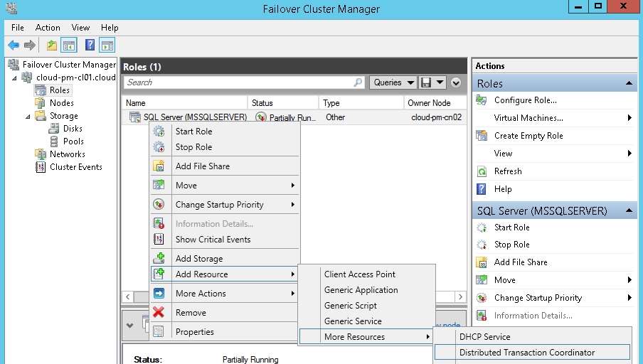Toggle the Show/Hide Console Tree toolbar icon
Screen dimensions: 643x364
[69, 45]
